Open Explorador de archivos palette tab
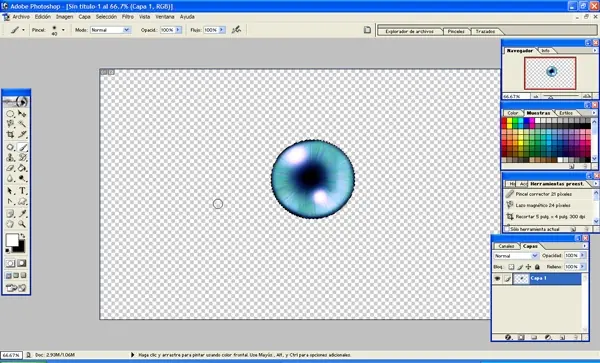The width and height of the screenshot is (600, 363). point(409,31)
